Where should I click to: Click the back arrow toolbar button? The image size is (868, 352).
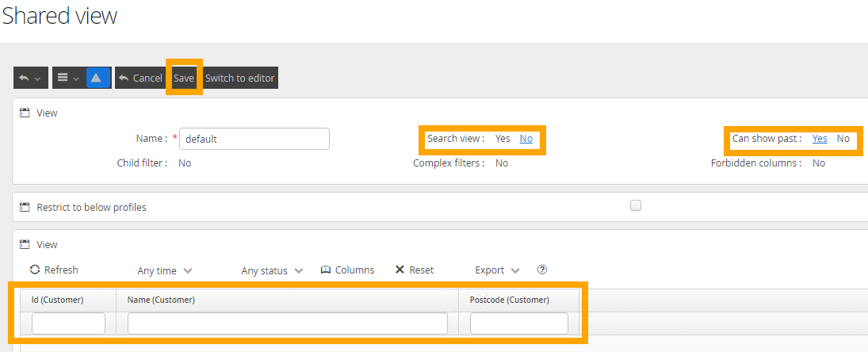(30, 78)
